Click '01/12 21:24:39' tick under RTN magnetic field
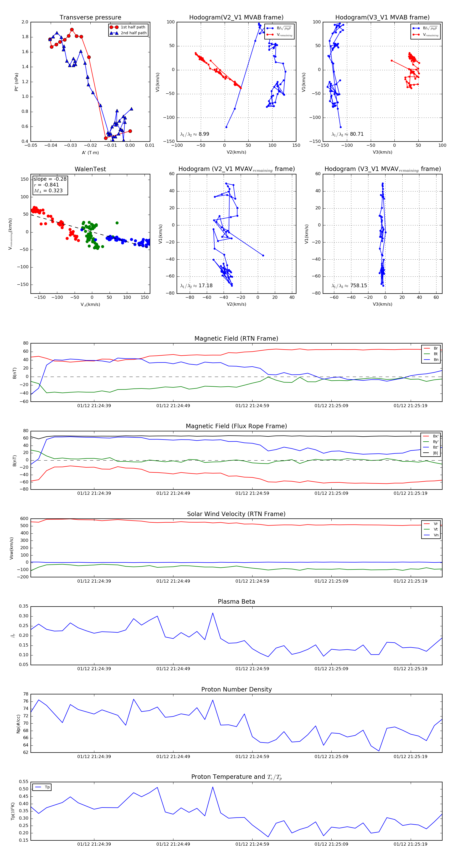The width and height of the screenshot is (473, 868). (x=94, y=406)
